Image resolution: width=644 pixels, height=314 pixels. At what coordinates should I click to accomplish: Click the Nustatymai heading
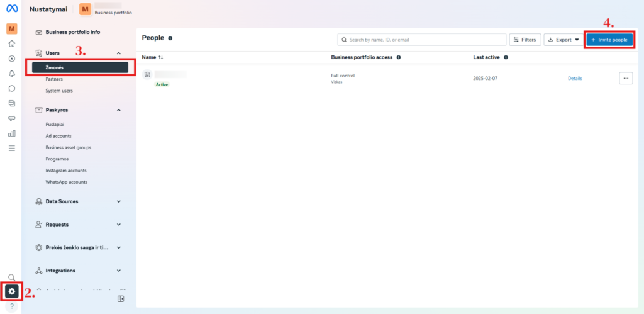48,9
